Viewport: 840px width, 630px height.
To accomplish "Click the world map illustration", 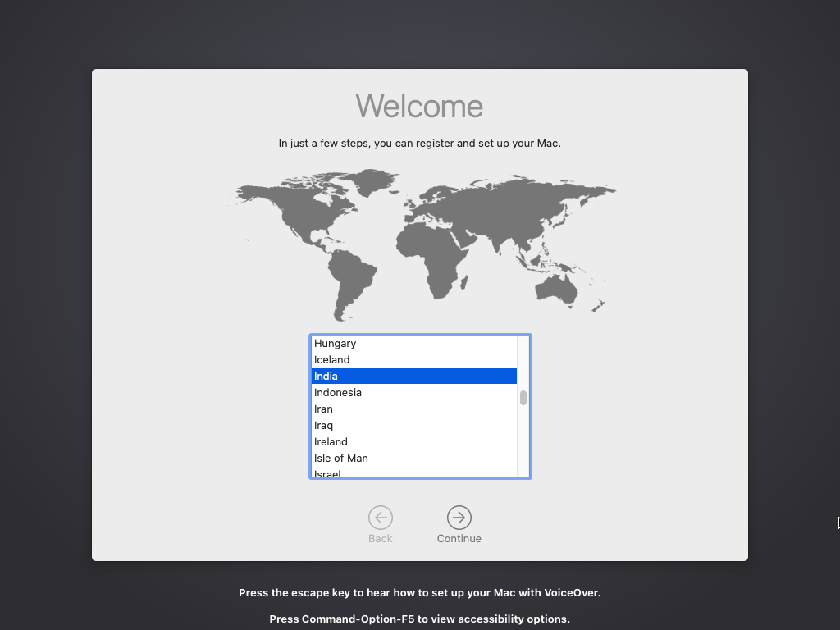I will [420, 242].
